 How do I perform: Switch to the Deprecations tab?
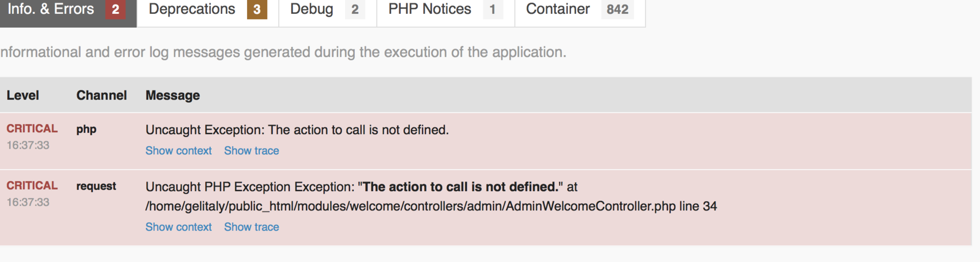[192, 9]
